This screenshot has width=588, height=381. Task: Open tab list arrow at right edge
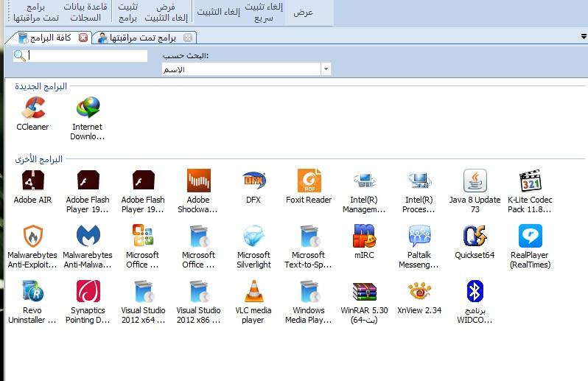(x=584, y=37)
